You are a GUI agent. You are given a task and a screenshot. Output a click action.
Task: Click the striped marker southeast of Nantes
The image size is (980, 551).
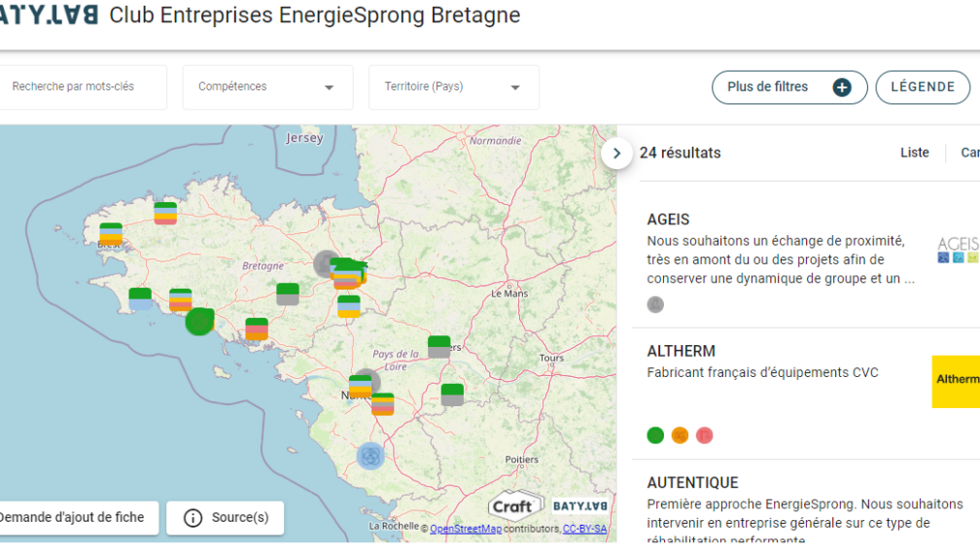coord(382,404)
